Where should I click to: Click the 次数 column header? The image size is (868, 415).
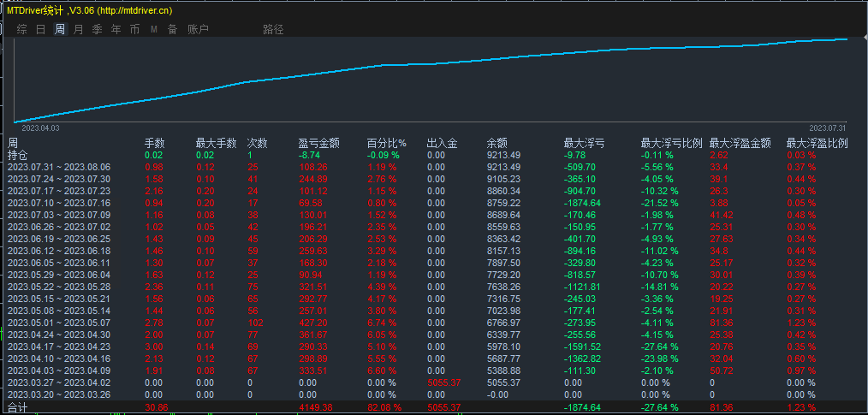258,143
